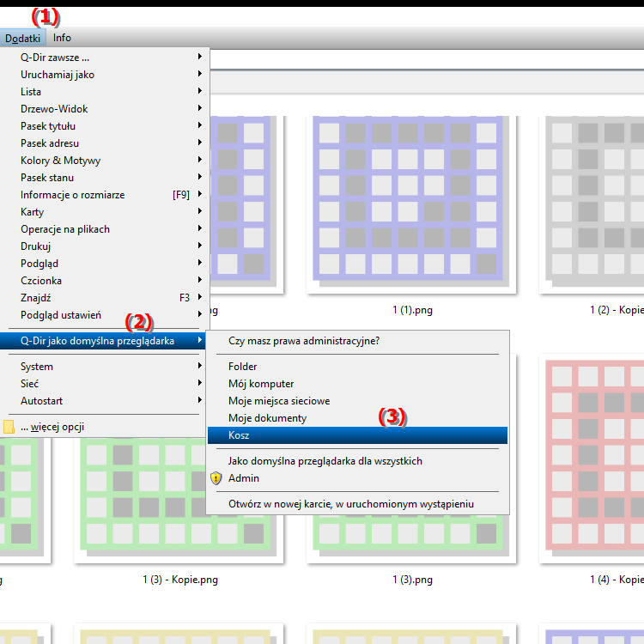Image resolution: width=644 pixels, height=644 pixels.
Task: Select the '1 (2) - Kopie' gray thumbnail
Action: [x=592, y=204]
